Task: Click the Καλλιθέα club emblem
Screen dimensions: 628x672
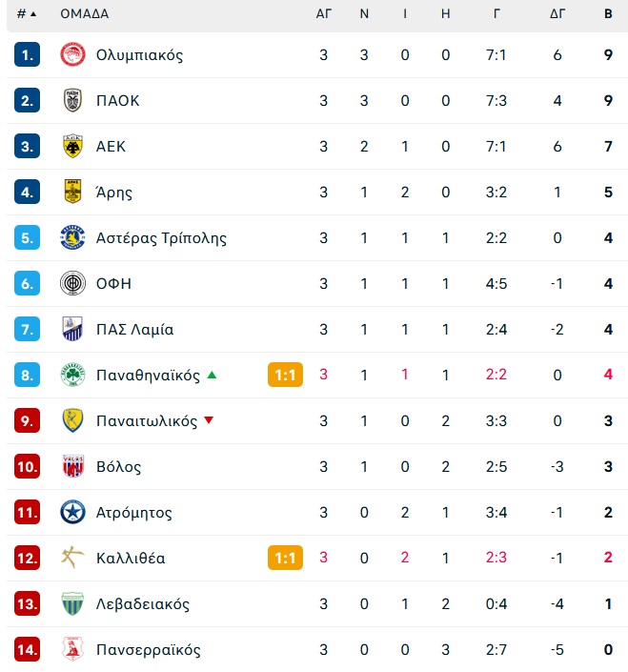Action: tap(72, 558)
